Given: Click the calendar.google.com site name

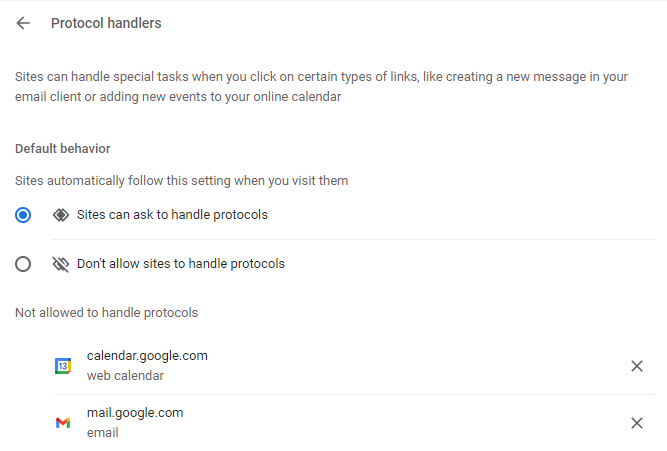Looking at the screenshot, I should (147, 356).
